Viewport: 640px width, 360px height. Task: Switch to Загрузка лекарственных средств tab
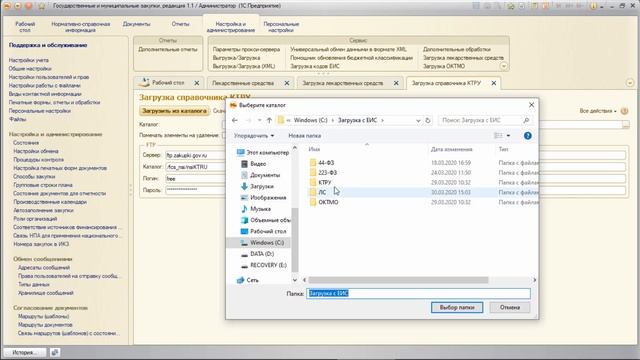click(x=342, y=83)
